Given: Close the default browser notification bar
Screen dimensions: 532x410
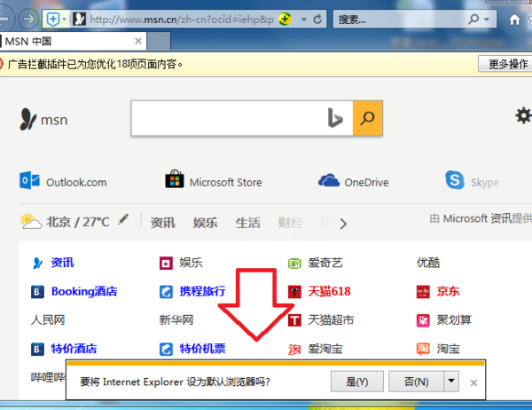Looking at the screenshot, I should [473, 382].
